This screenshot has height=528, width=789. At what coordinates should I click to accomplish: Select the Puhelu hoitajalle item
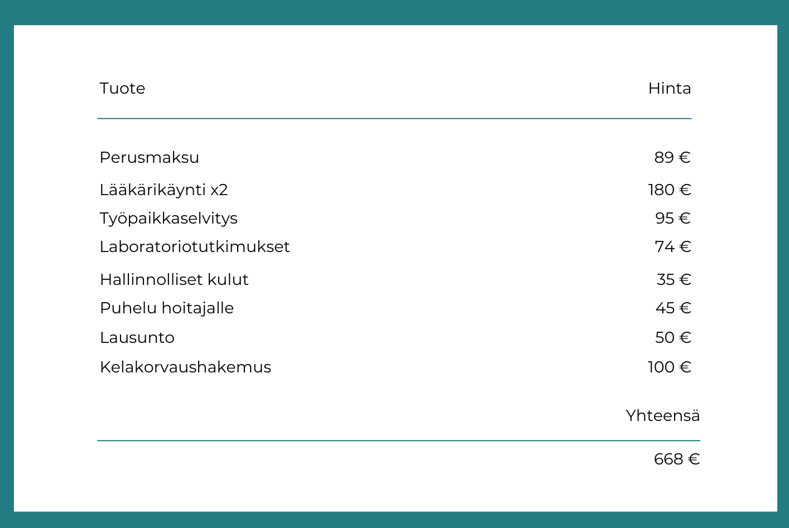point(166,308)
